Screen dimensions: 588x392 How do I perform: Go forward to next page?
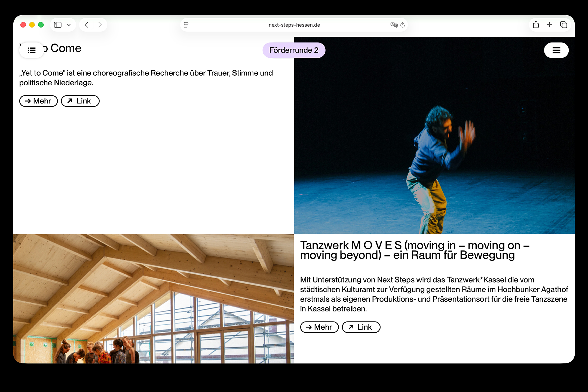click(100, 25)
